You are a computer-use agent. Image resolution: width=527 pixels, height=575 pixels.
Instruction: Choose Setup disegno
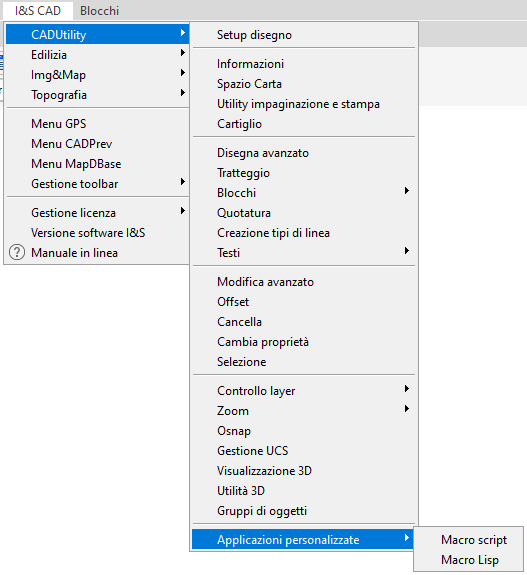point(304,35)
